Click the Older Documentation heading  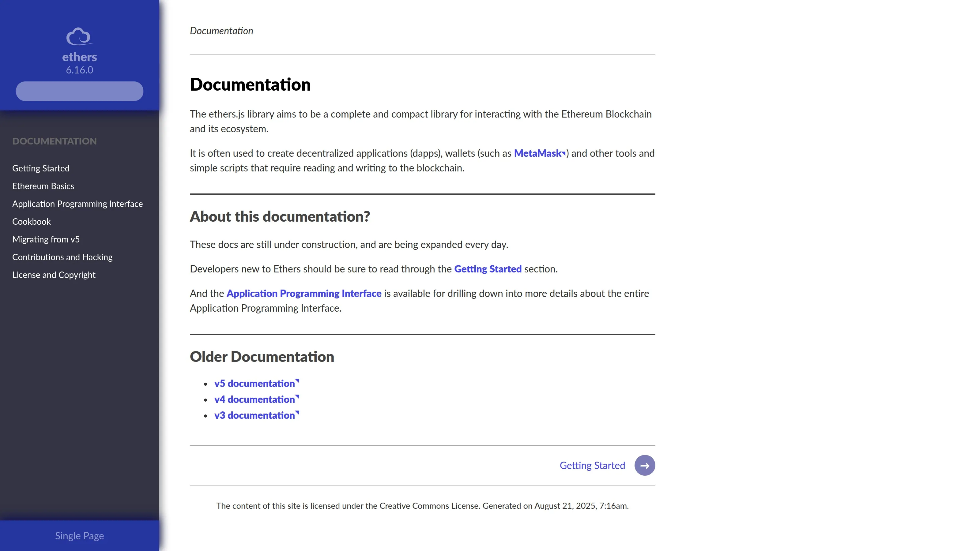tap(262, 357)
